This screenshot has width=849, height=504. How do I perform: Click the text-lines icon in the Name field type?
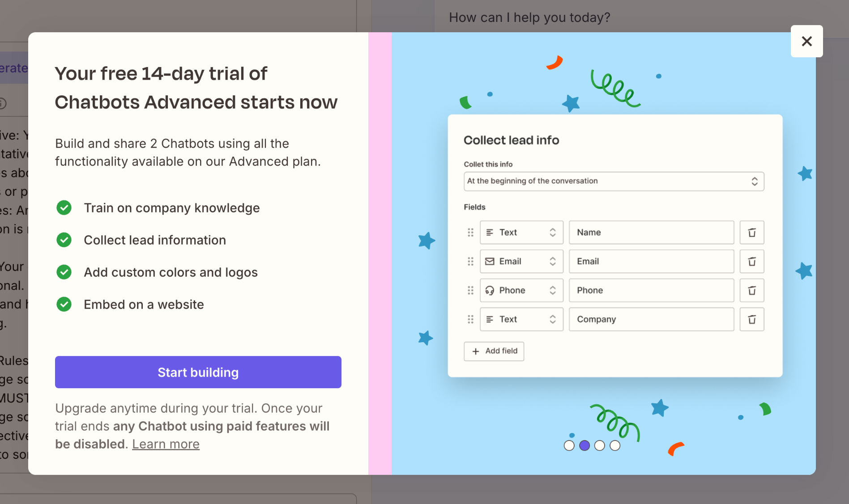pyautogui.click(x=491, y=232)
